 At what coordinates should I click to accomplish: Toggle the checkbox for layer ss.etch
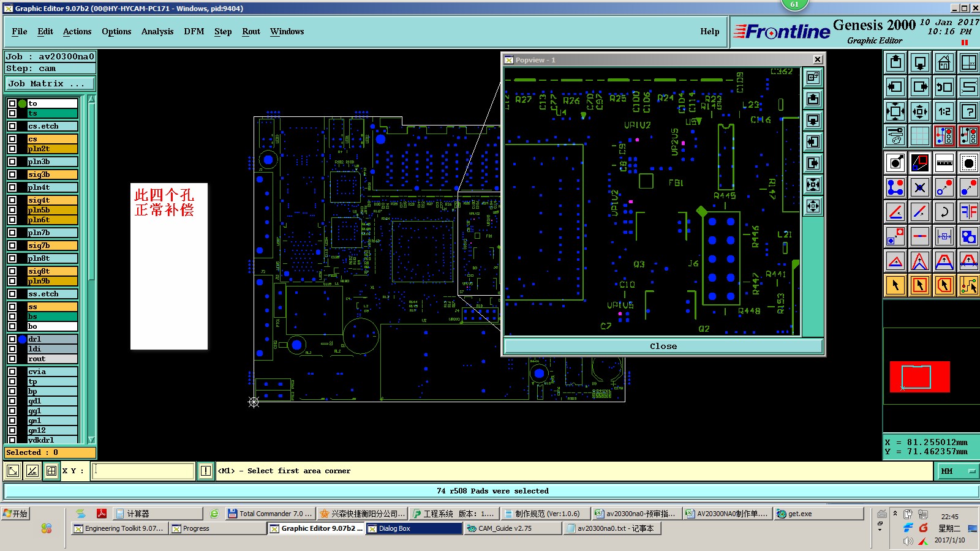(12, 294)
